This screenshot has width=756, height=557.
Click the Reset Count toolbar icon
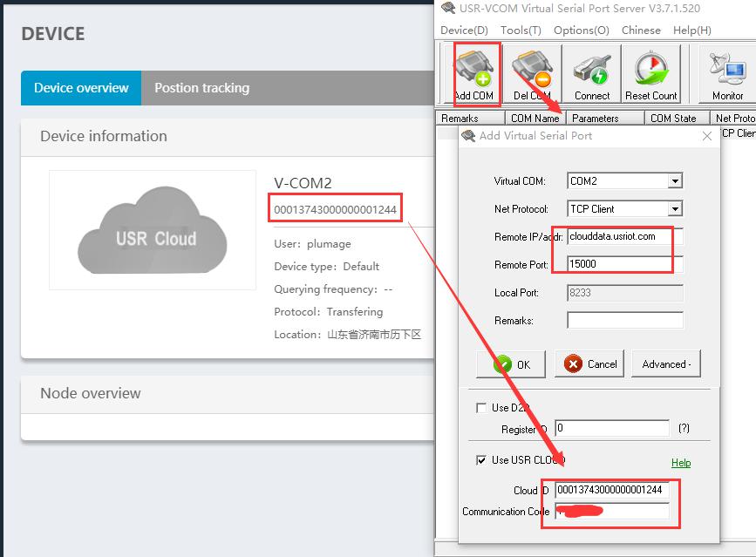point(650,74)
